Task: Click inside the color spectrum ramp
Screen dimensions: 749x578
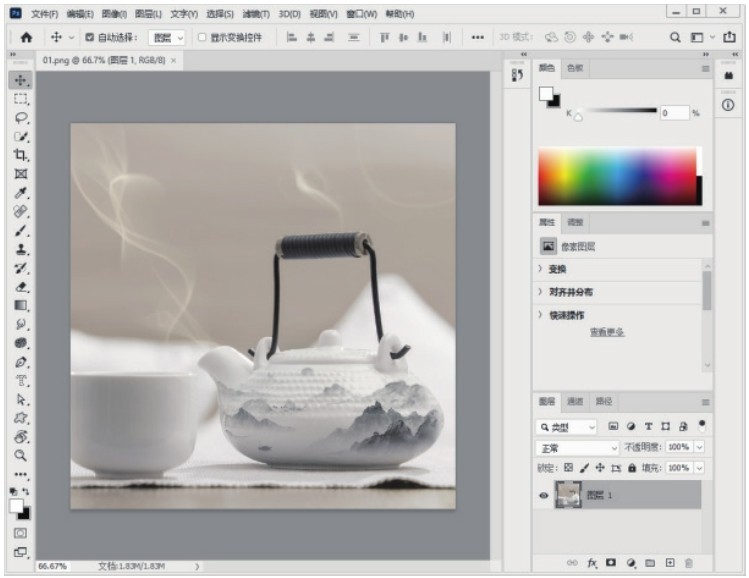Action: click(x=615, y=177)
